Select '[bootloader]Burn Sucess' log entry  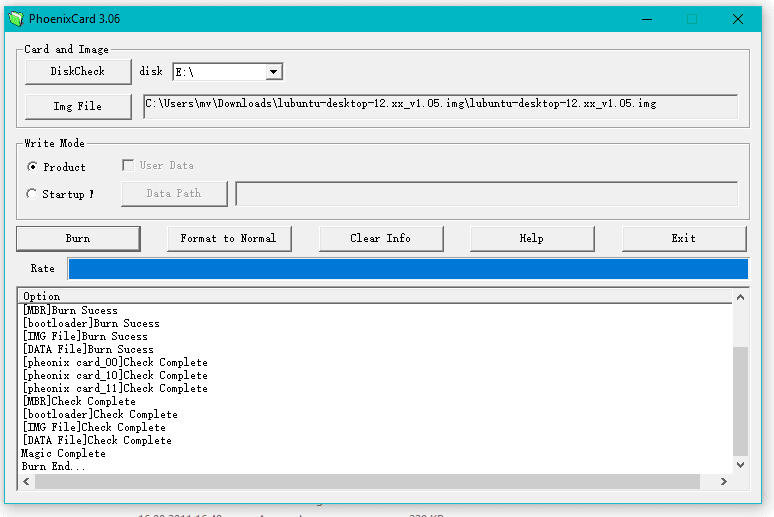point(91,323)
